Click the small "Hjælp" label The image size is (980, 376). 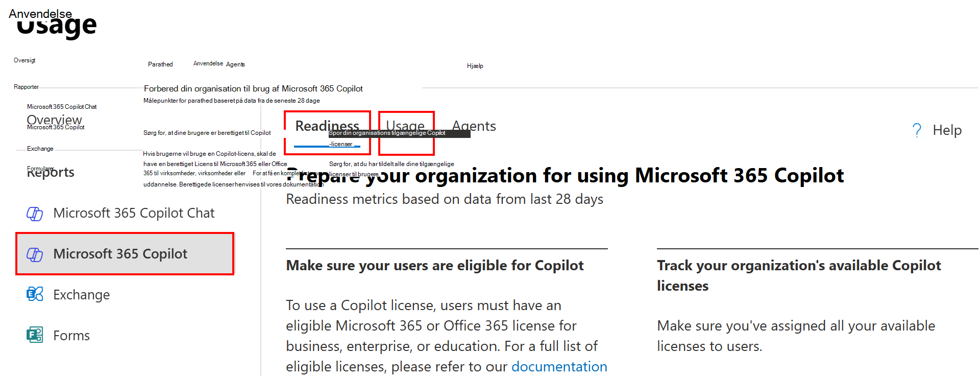click(x=475, y=66)
